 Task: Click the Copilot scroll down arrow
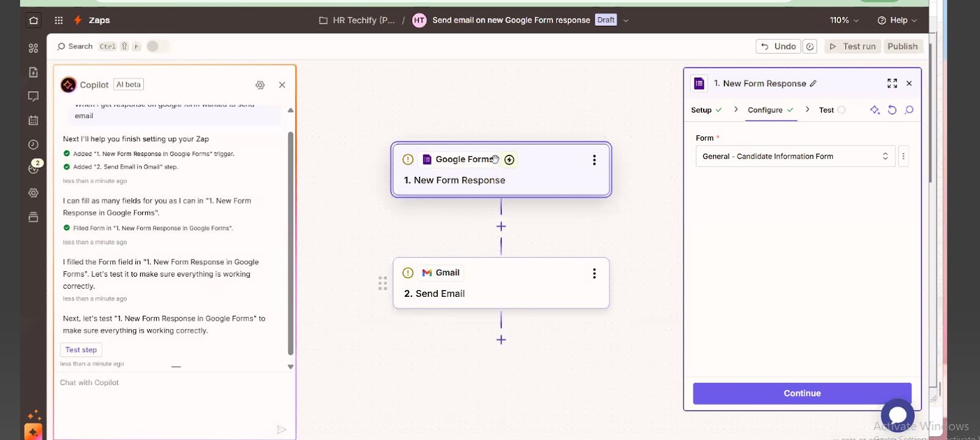pyautogui.click(x=290, y=367)
